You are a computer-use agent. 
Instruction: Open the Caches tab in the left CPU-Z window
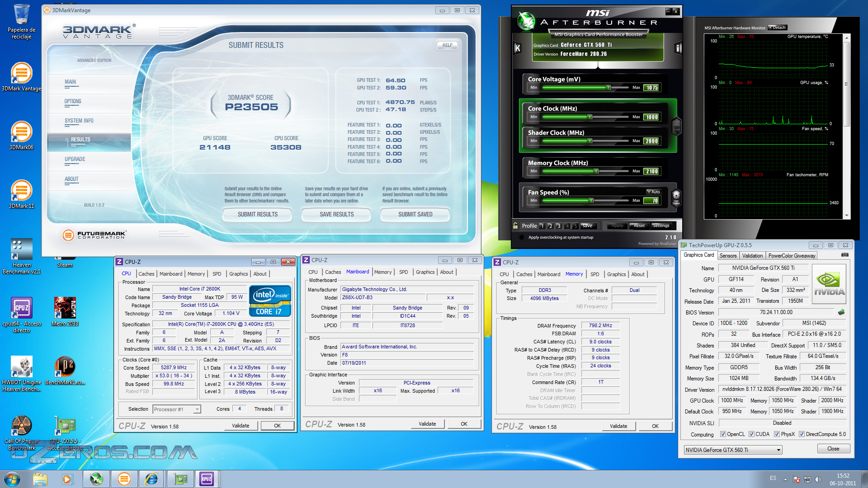(x=146, y=274)
